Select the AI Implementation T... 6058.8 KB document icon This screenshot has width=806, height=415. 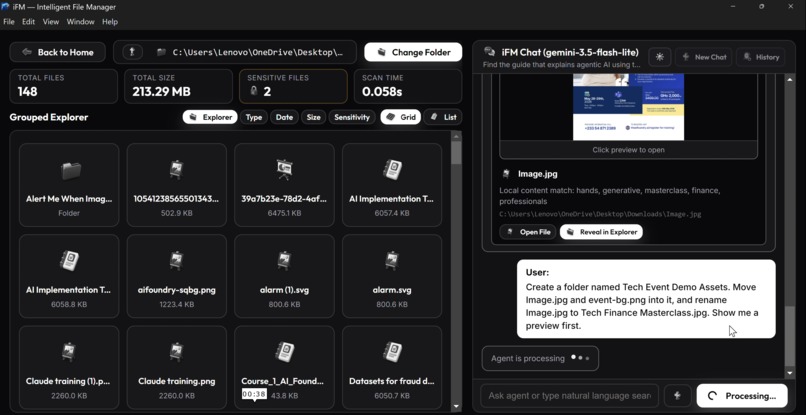(69, 261)
